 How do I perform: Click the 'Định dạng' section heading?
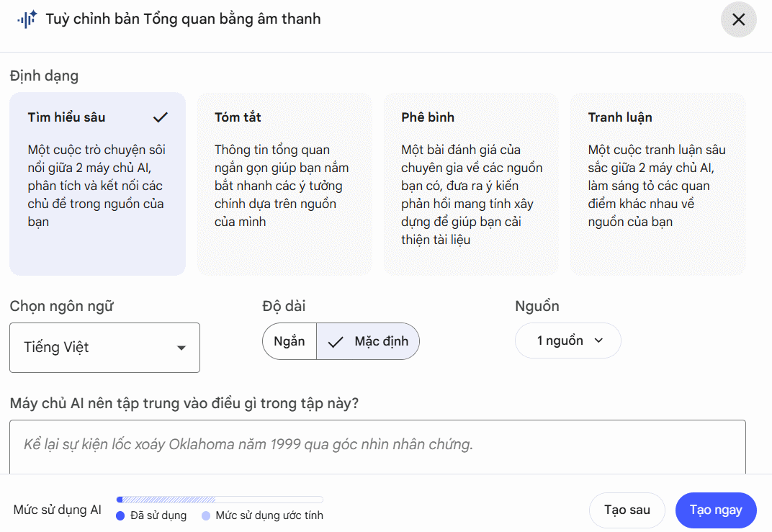(45, 76)
